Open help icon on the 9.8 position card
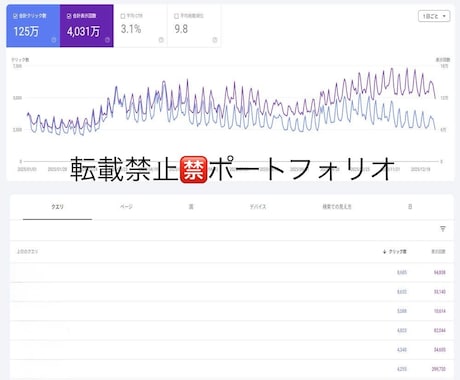Screen dimensions: 460x380 pyautogui.click(x=215, y=40)
